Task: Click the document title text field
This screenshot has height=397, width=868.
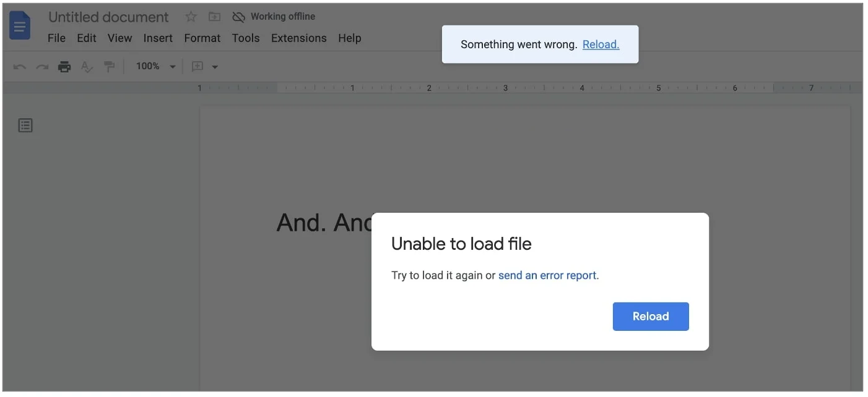Action: pyautogui.click(x=108, y=17)
